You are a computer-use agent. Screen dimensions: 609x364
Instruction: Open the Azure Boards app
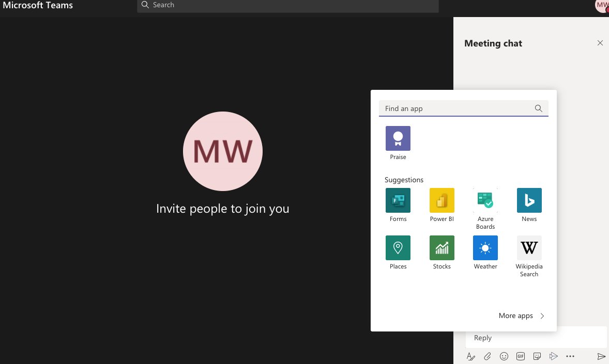(x=485, y=200)
